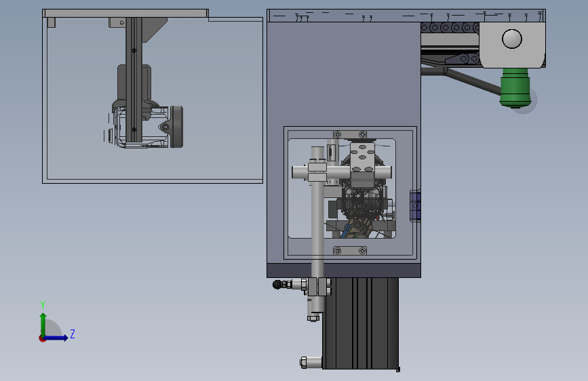Viewport: 588px width, 381px height.
Task: Select the black ribbed block below the housing
Action: click(x=360, y=323)
